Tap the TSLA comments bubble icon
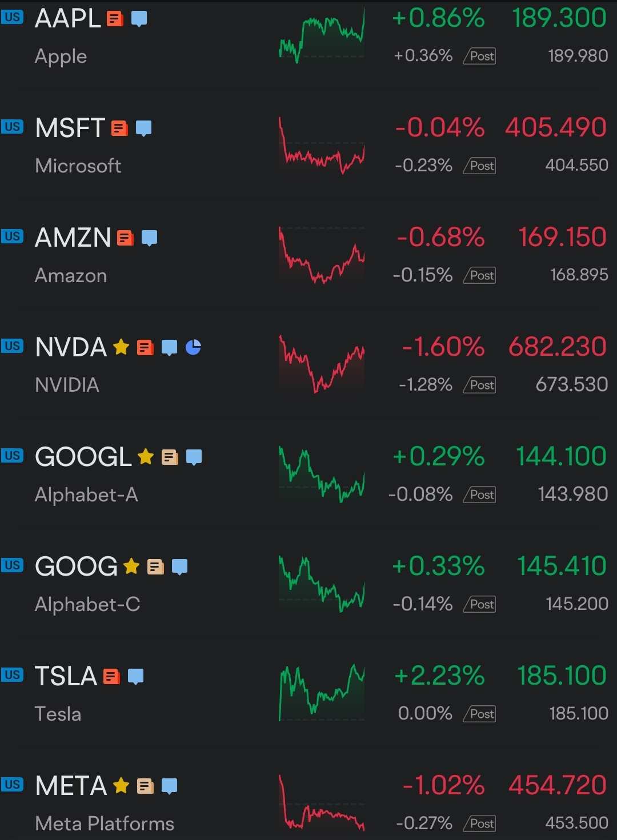Viewport: 617px width, 840px height. pyautogui.click(x=136, y=676)
